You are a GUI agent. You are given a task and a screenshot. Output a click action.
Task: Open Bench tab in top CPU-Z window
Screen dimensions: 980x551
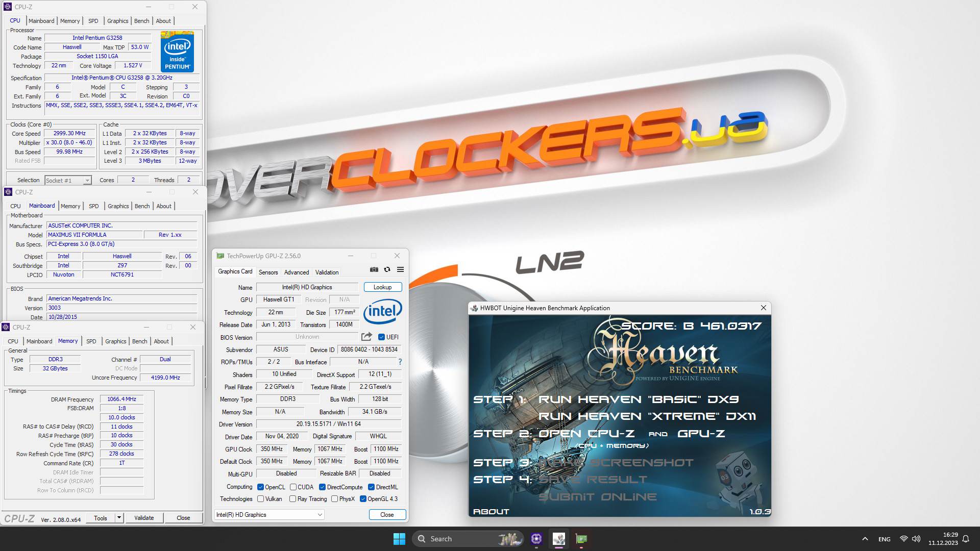[141, 21]
